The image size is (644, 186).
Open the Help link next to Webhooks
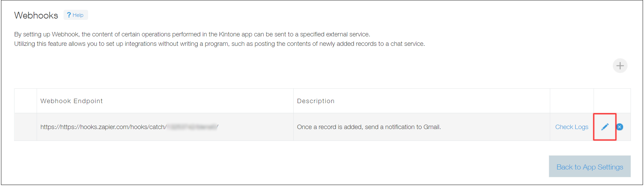coord(78,15)
